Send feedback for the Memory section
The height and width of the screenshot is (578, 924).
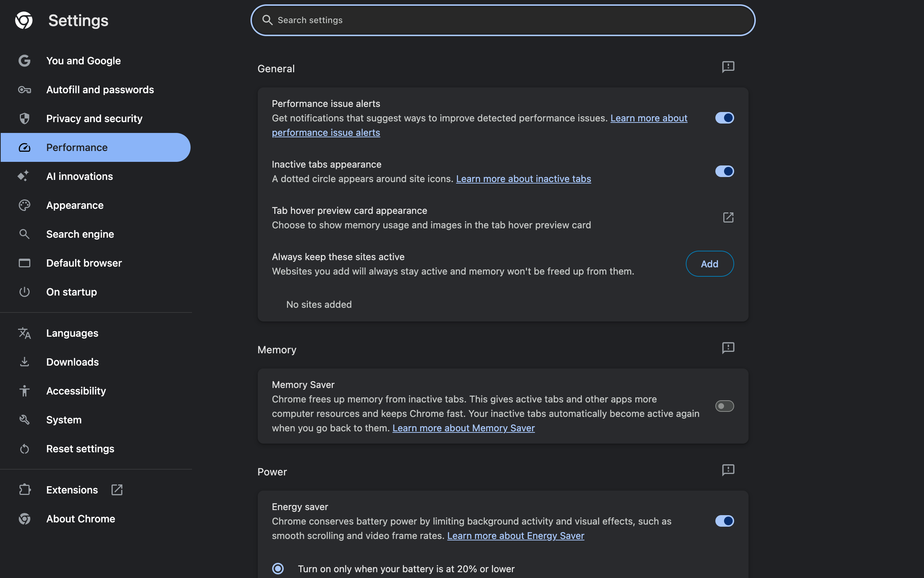(728, 348)
